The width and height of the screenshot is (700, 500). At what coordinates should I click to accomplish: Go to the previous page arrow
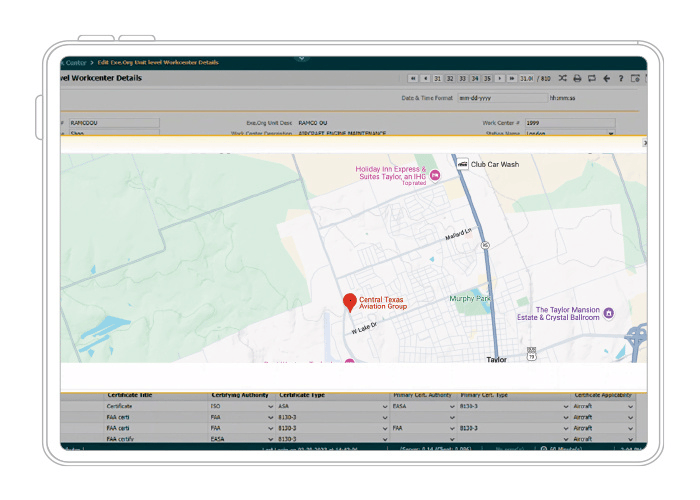pos(425,78)
